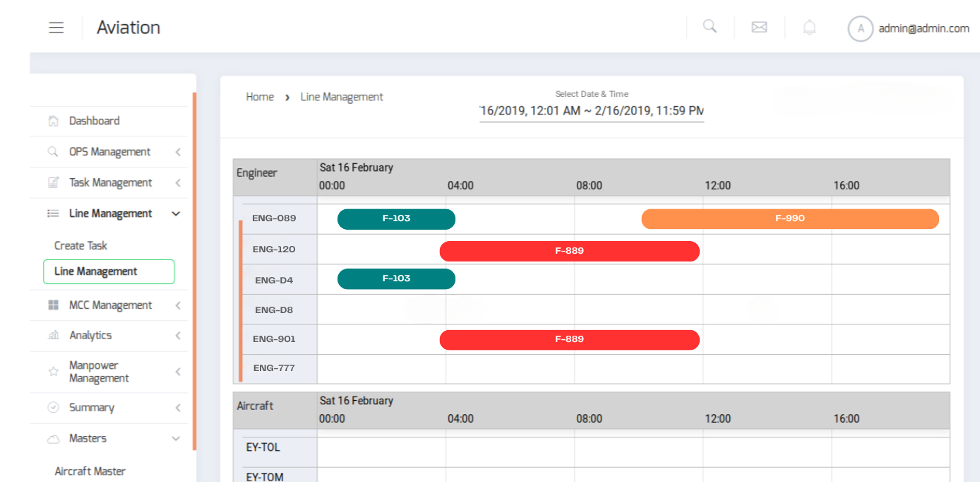Click the MCC Management grid icon
Image resolution: width=980 pixels, height=482 pixels.
[x=53, y=305]
